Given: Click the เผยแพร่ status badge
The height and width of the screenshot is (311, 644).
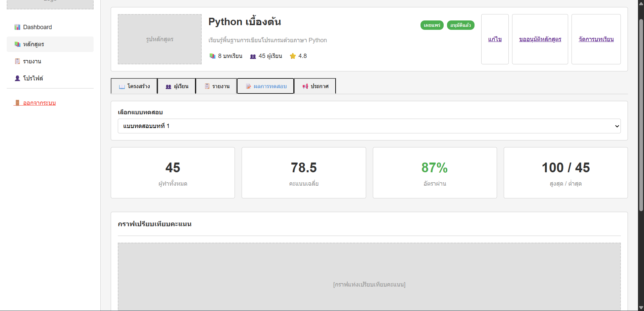Looking at the screenshot, I should tap(432, 25).
